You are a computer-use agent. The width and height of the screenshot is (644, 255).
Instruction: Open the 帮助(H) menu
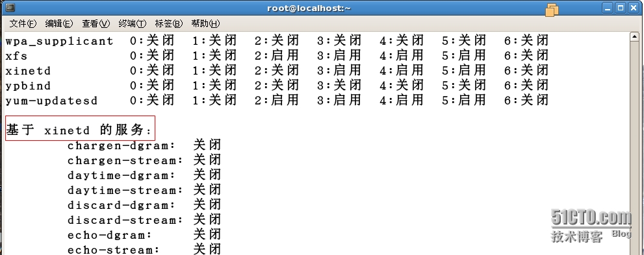point(205,23)
